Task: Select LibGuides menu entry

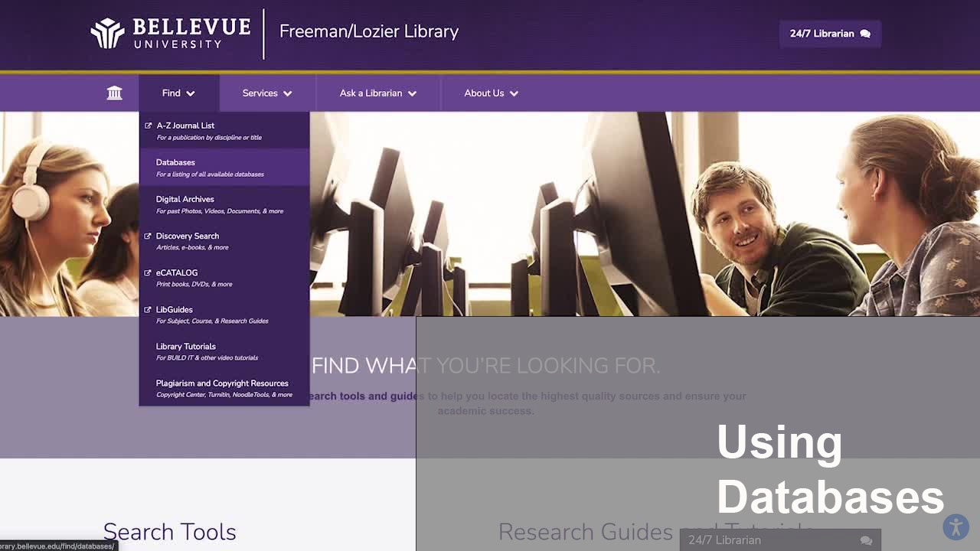Action: 224,315
